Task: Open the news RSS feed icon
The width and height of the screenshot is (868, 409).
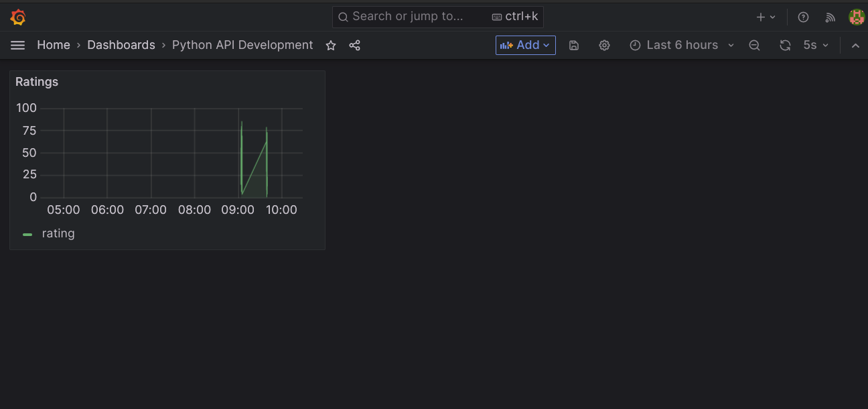Action: [x=830, y=17]
